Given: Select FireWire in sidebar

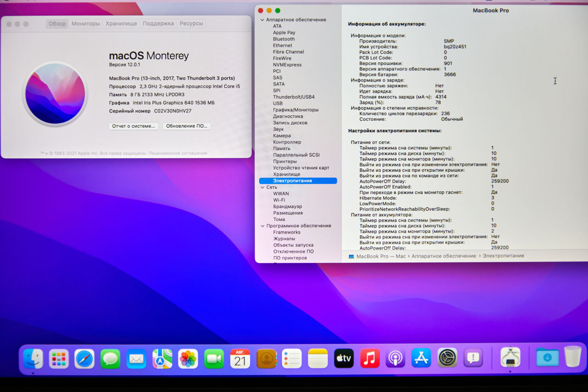Looking at the screenshot, I should click(x=282, y=58).
